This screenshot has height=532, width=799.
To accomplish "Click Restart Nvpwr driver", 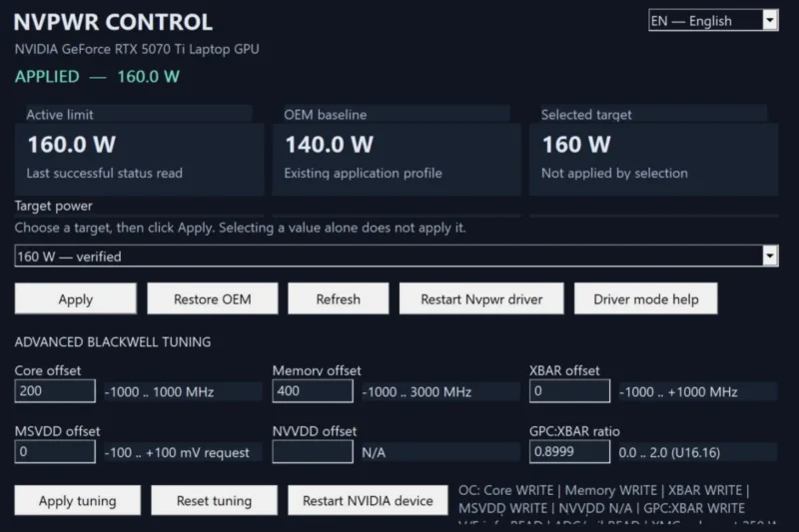I will tap(481, 298).
